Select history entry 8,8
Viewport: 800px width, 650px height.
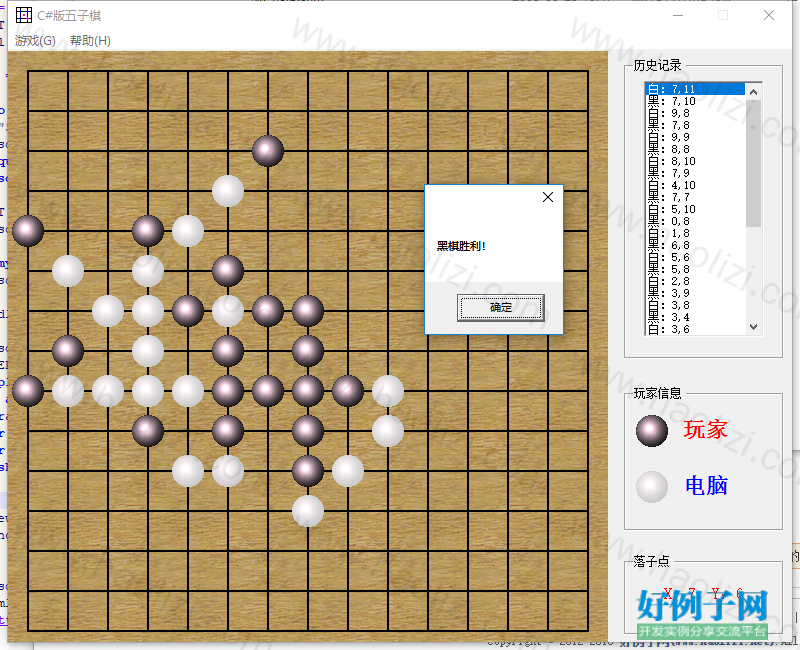click(695, 149)
